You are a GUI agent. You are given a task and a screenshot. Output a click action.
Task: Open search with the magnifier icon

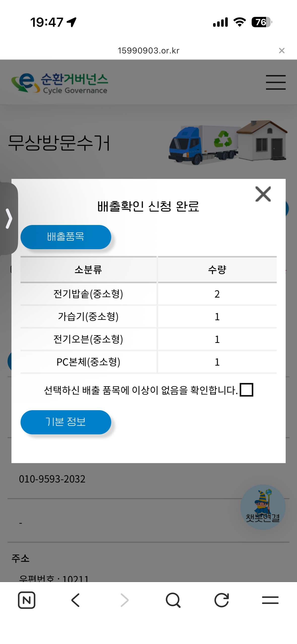click(x=173, y=600)
